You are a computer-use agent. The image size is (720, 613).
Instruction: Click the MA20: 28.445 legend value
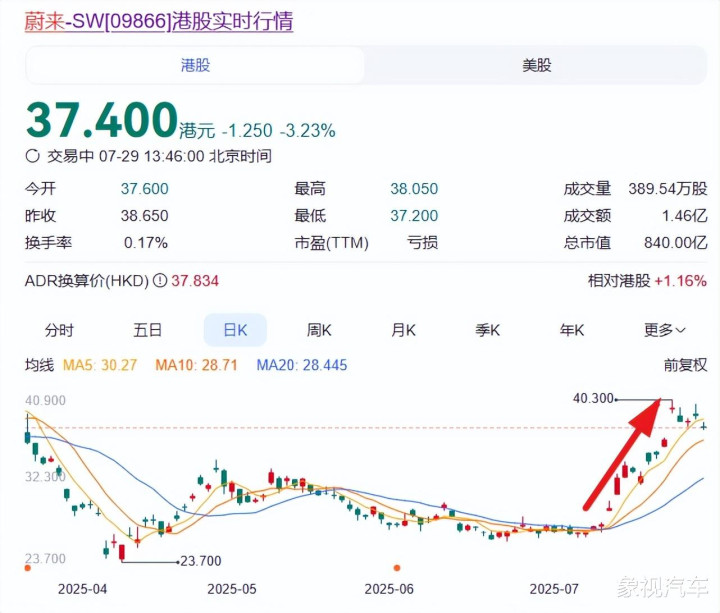[302, 365]
